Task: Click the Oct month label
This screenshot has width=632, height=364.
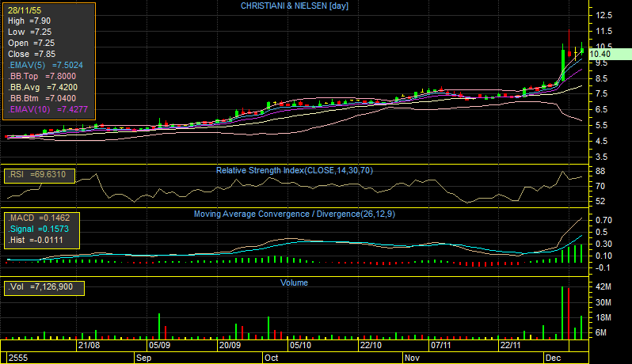Action: pos(272,358)
